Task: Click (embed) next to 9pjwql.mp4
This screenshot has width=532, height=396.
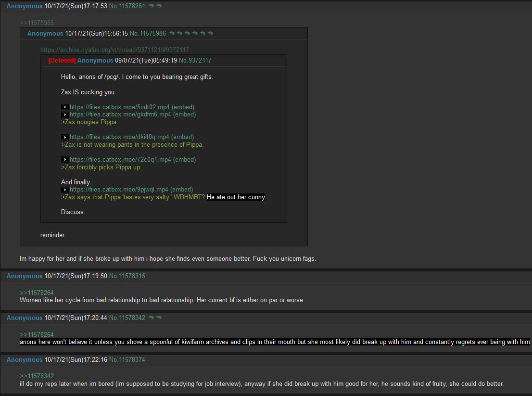Action: [x=181, y=190]
